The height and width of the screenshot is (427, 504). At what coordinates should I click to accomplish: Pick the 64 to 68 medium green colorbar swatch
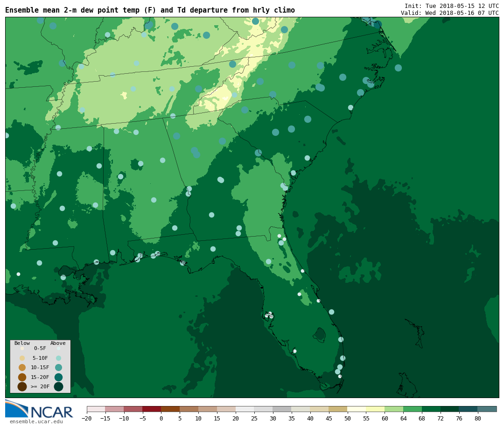click(413, 409)
